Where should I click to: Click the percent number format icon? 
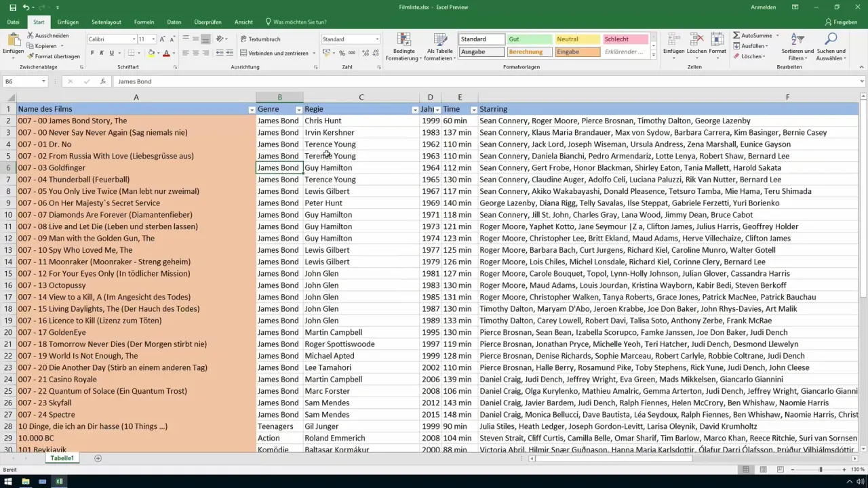pos(342,53)
